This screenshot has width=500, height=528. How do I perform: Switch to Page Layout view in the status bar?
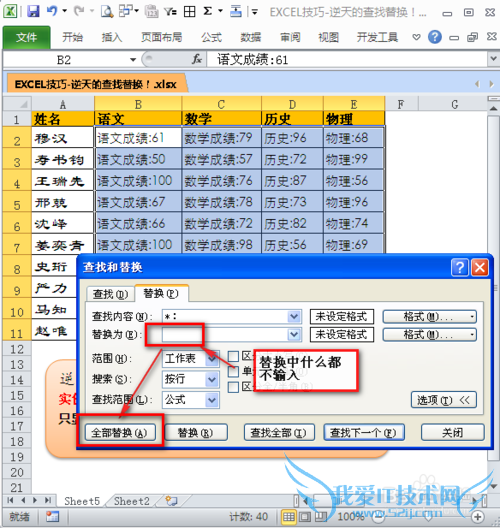305,517
